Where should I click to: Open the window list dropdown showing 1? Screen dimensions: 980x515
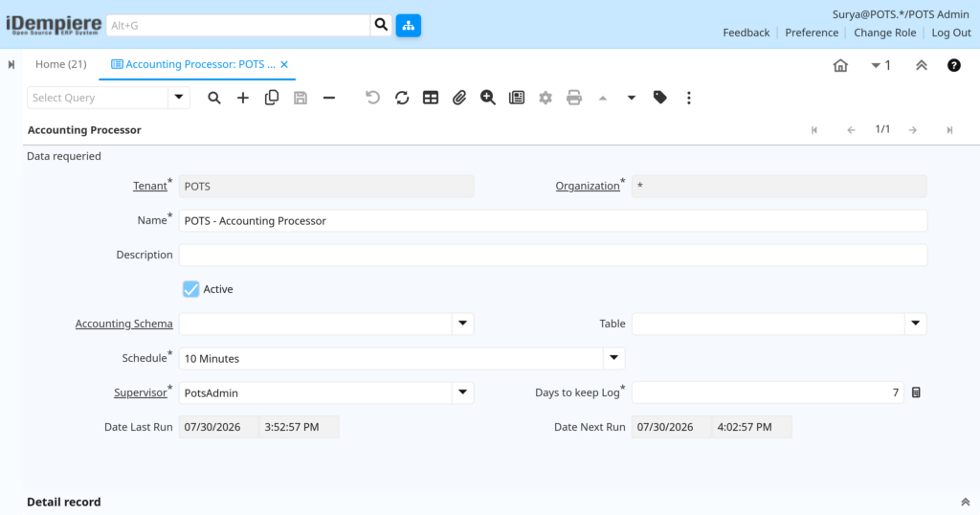click(880, 65)
